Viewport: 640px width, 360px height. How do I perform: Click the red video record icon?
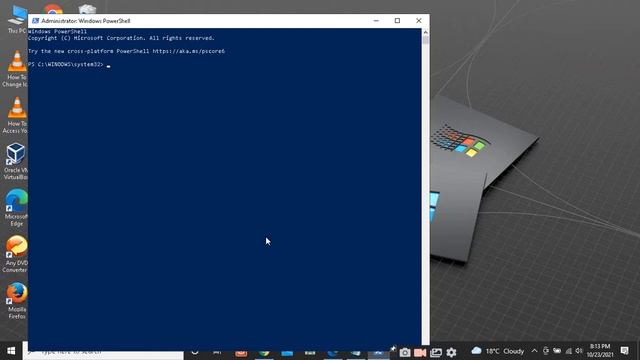420,352
